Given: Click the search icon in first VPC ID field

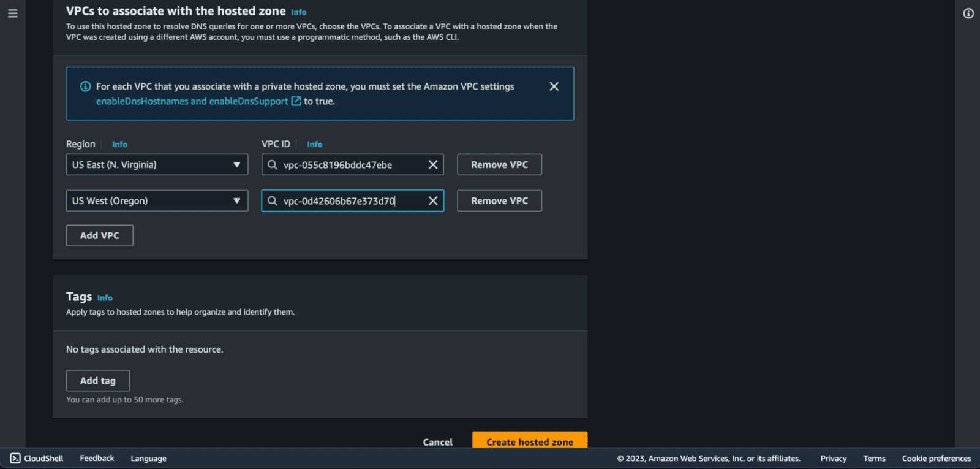Looking at the screenshot, I should [273, 165].
